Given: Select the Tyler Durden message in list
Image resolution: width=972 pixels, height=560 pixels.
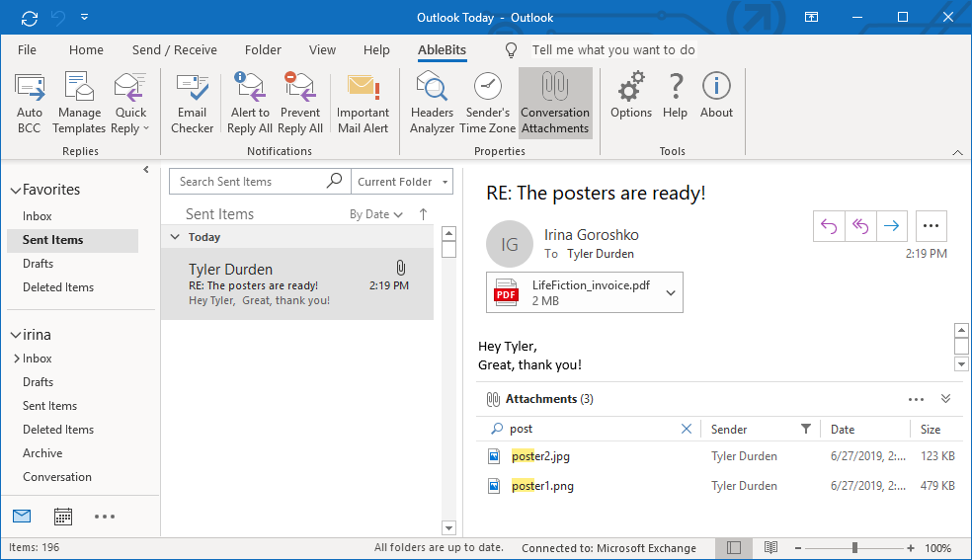Looking at the screenshot, I should coord(297,284).
